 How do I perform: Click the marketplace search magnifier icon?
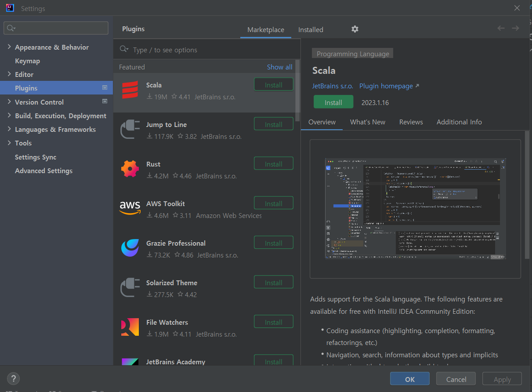(x=124, y=50)
